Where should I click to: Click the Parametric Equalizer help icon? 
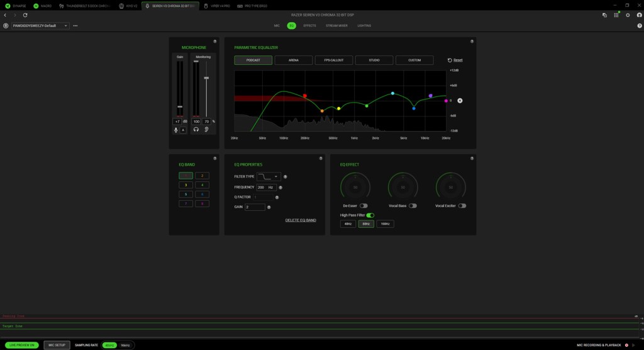click(472, 42)
